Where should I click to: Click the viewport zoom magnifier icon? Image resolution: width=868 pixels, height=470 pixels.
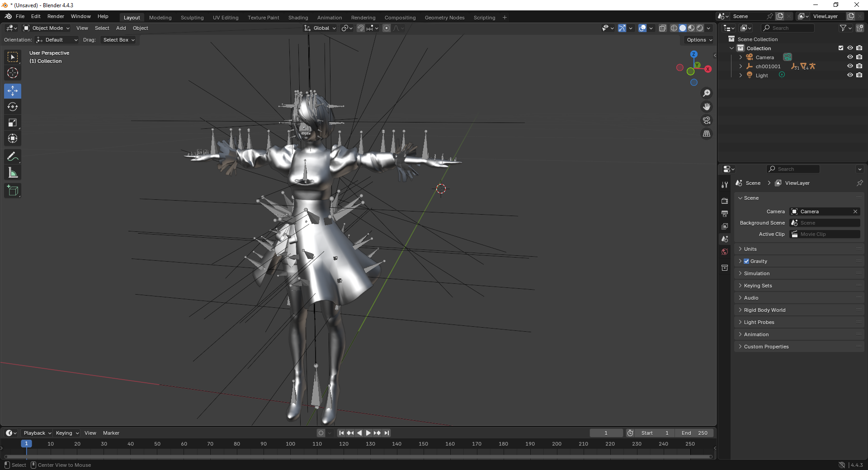pyautogui.click(x=707, y=93)
